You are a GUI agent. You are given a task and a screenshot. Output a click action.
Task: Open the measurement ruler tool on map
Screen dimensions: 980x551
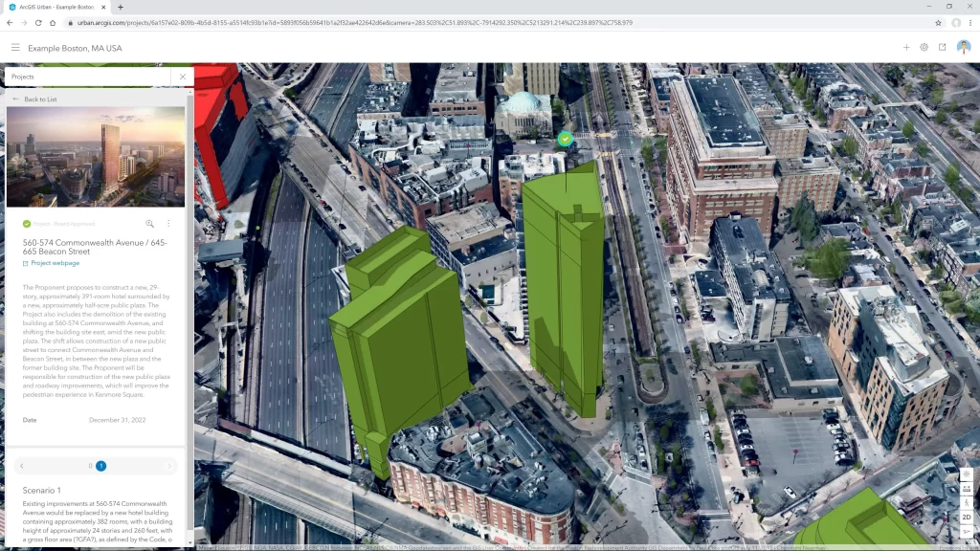coord(967,489)
